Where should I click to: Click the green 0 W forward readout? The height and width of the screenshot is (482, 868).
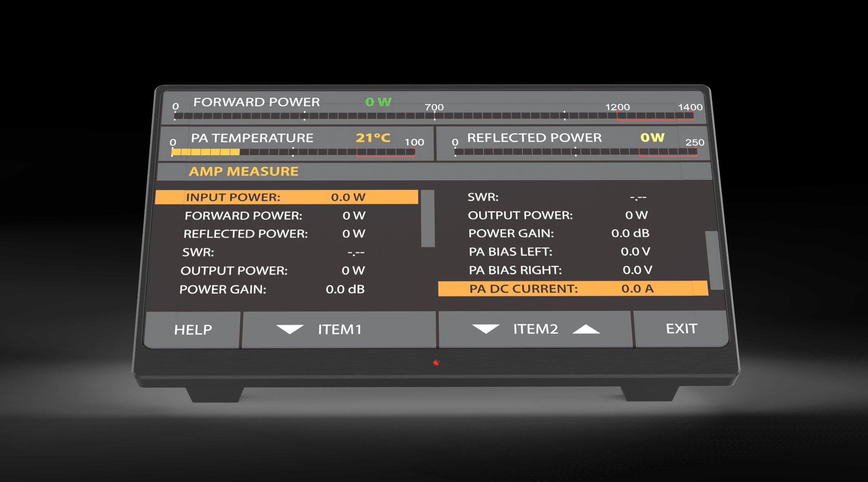(x=378, y=102)
